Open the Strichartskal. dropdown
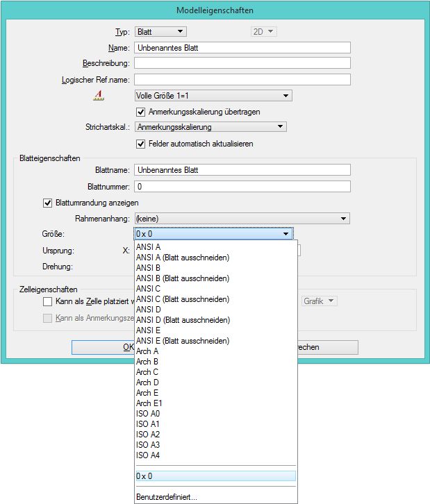The image size is (430, 504). coord(210,127)
